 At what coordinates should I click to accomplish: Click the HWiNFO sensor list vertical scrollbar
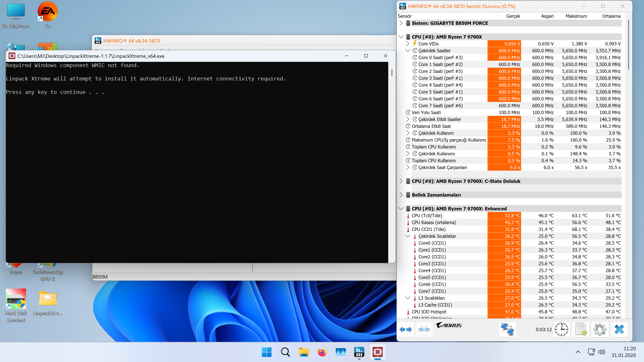628,45
